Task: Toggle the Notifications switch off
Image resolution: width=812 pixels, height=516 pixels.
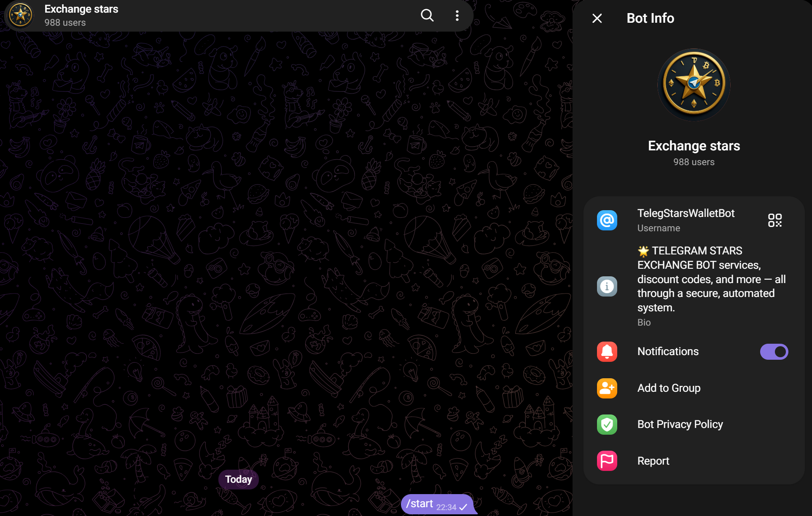Action: [774, 352]
